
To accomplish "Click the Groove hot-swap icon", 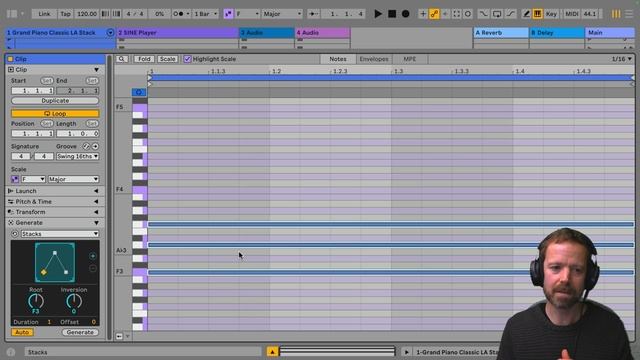I will (86, 146).
